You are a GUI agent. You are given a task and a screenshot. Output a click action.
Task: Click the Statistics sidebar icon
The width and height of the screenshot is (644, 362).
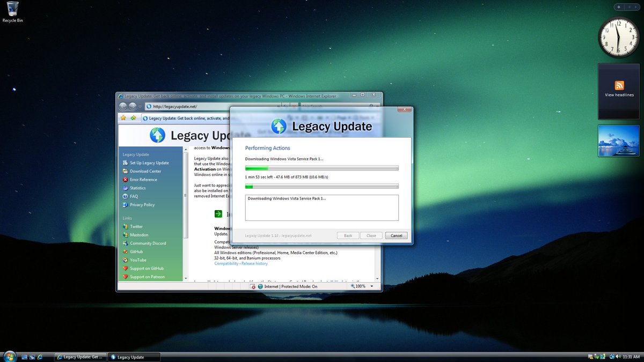coord(126,188)
